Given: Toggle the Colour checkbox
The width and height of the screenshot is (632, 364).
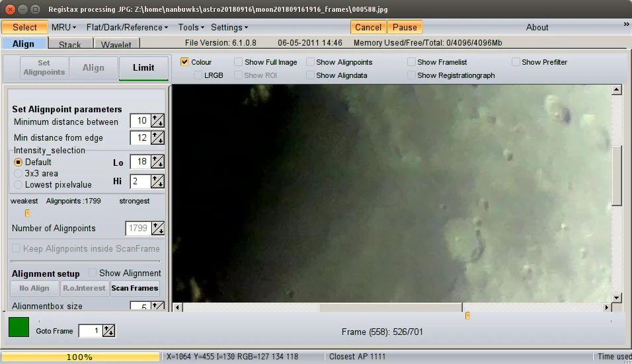Looking at the screenshot, I should tap(184, 62).
